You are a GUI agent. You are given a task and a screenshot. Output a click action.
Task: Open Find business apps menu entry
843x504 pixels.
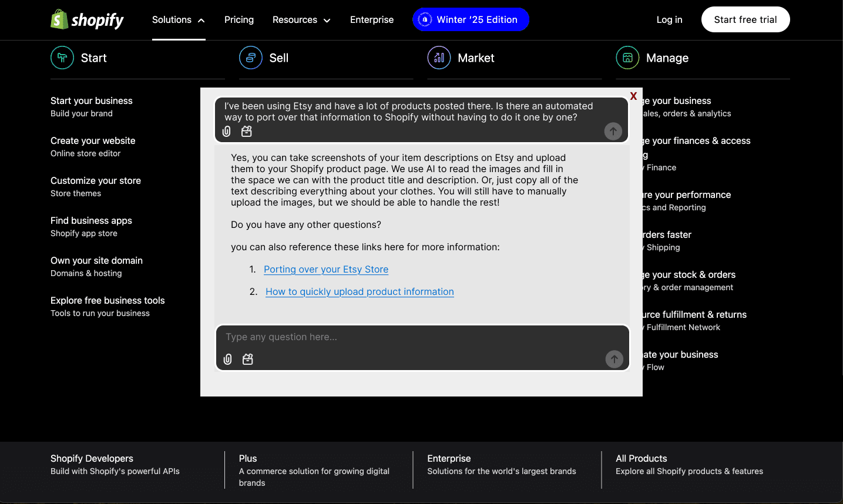(x=91, y=226)
